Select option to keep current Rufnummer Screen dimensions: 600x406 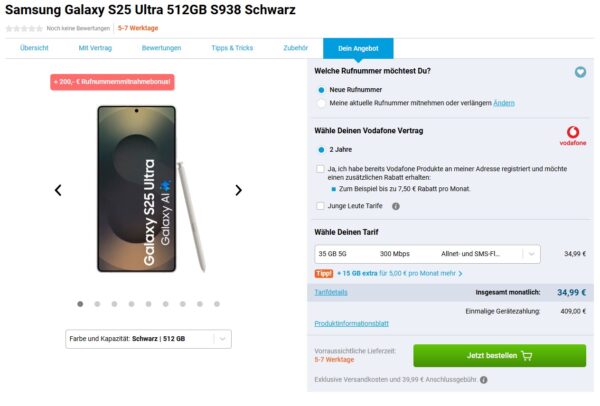pyautogui.click(x=321, y=102)
